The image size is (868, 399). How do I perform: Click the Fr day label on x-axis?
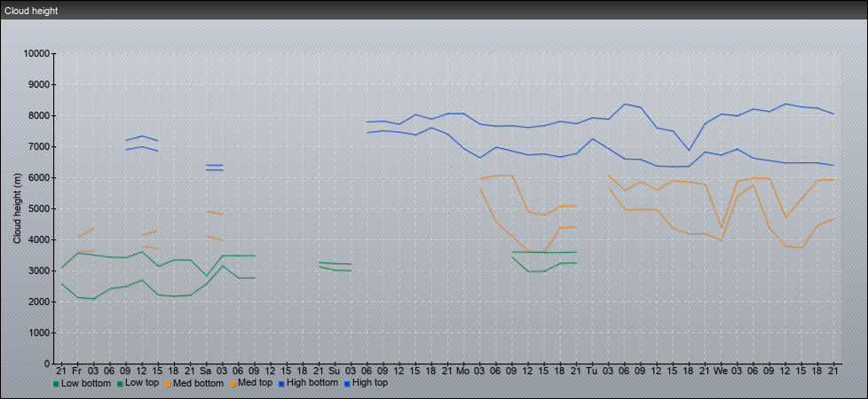[x=77, y=371]
